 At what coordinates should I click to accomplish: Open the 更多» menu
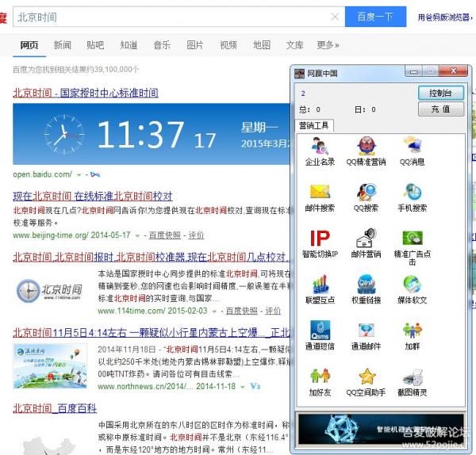[x=328, y=45]
